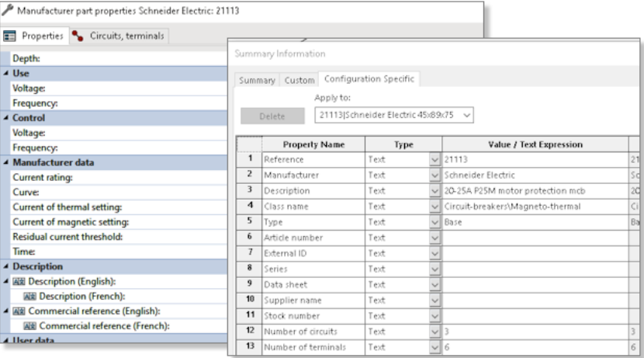Open the Type dropdown for Reference row
The width and height of the screenshot is (644, 358).
(435, 159)
